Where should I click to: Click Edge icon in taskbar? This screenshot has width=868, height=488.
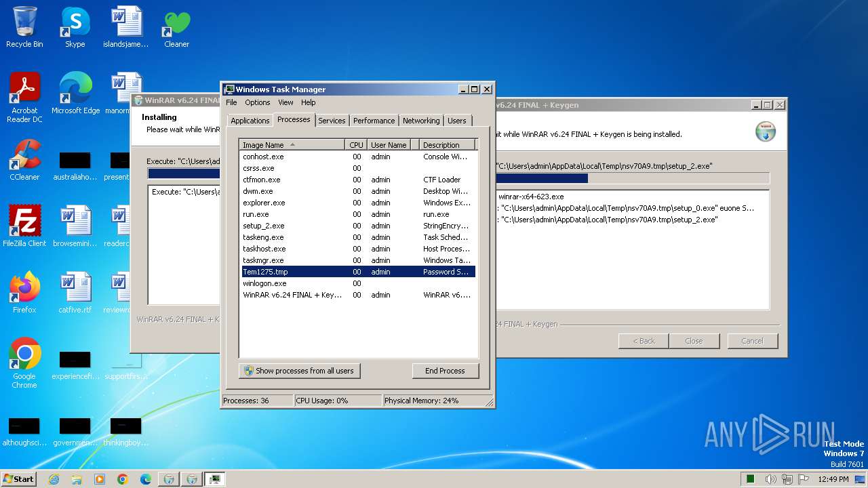point(146,479)
